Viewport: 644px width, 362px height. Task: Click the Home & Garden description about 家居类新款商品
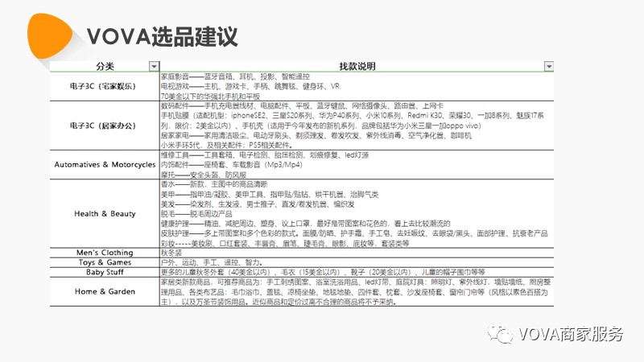coord(357,291)
